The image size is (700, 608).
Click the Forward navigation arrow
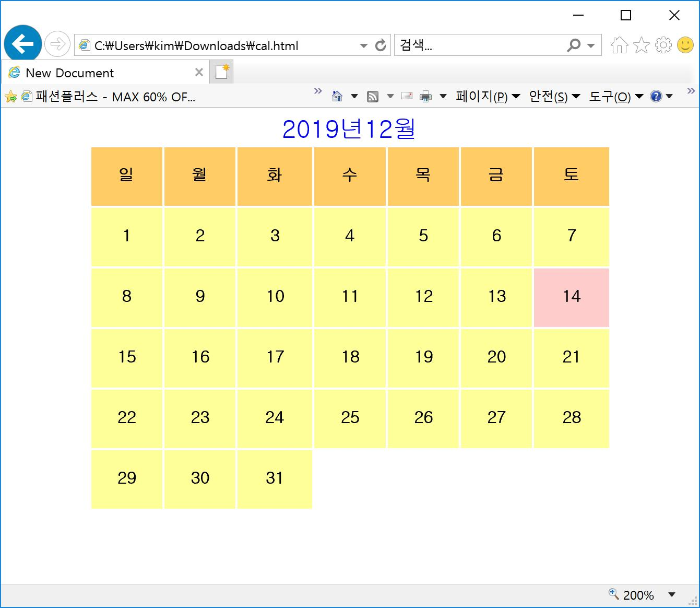click(57, 44)
